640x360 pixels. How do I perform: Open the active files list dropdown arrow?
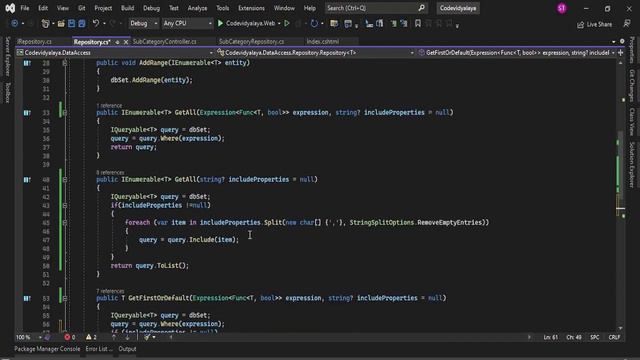613,42
